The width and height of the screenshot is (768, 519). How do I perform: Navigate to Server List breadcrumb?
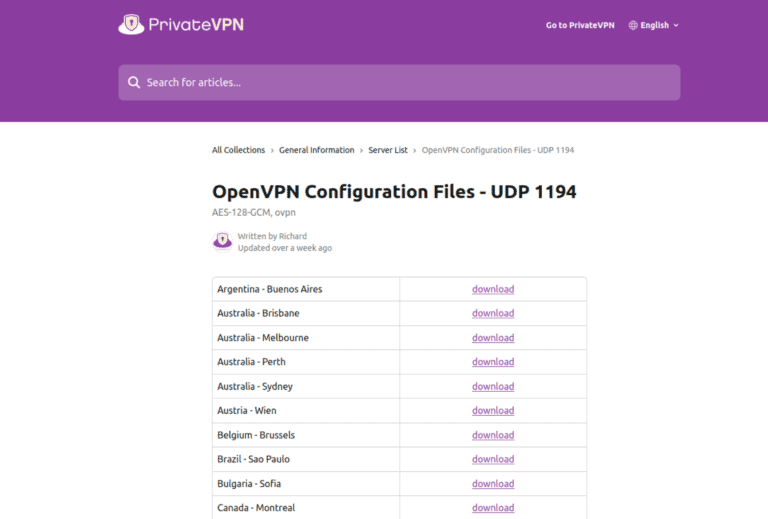(388, 150)
